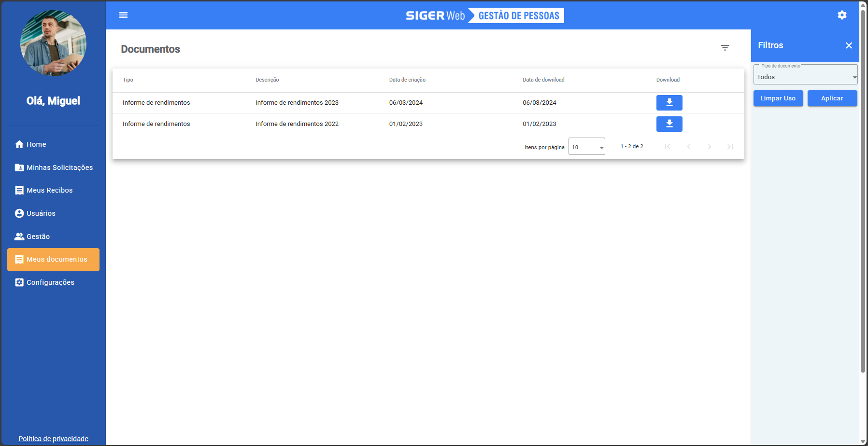Click the Download column header
The width and height of the screenshot is (868, 446).
point(668,80)
